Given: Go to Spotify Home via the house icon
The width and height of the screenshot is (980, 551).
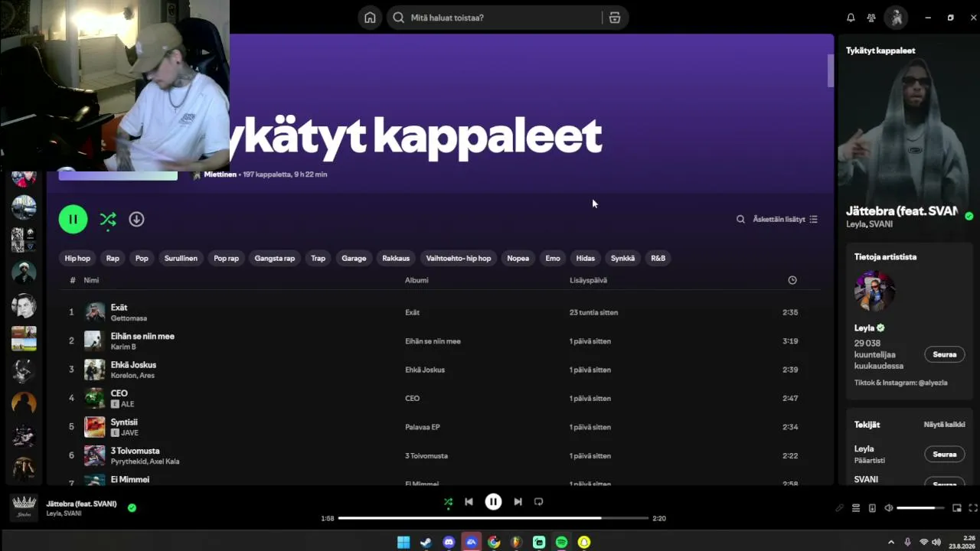Looking at the screenshot, I should (370, 18).
